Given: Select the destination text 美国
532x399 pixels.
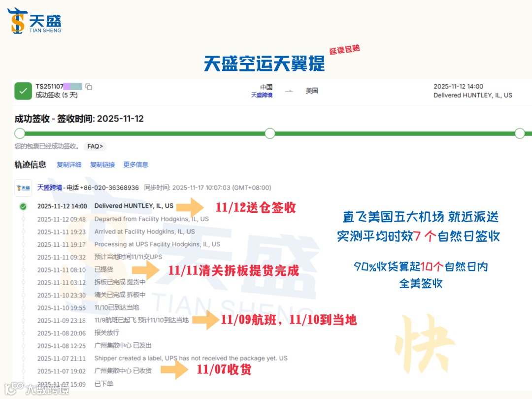Looking at the screenshot, I should (312, 91).
